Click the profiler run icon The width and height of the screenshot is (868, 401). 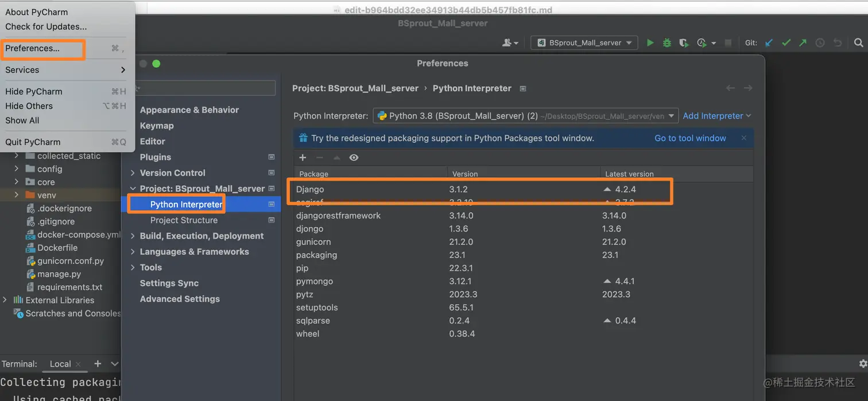(701, 42)
